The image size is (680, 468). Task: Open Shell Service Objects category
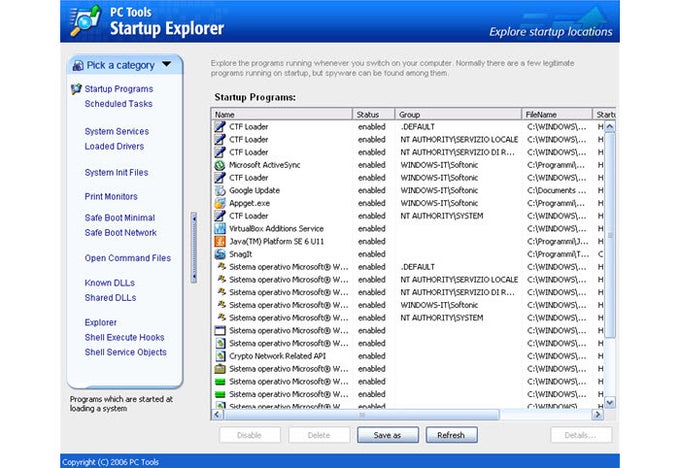(x=125, y=352)
